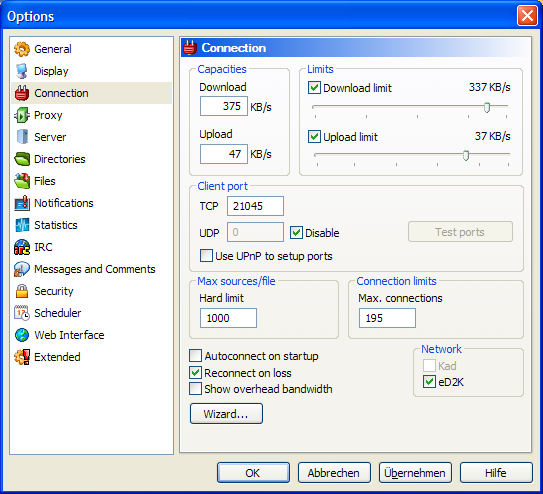Launch the Wizard... button

click(x=226, y=413)
